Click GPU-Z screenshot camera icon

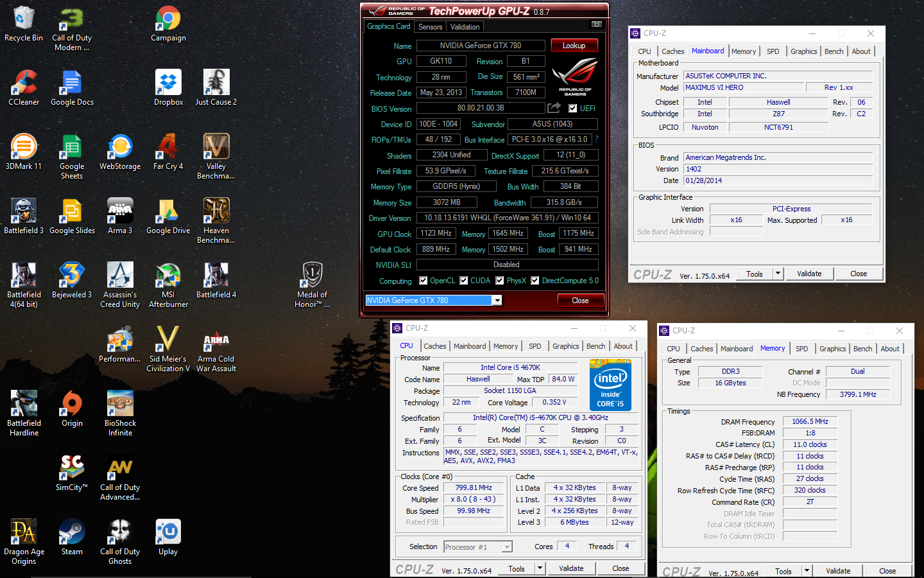pos(597,24)
